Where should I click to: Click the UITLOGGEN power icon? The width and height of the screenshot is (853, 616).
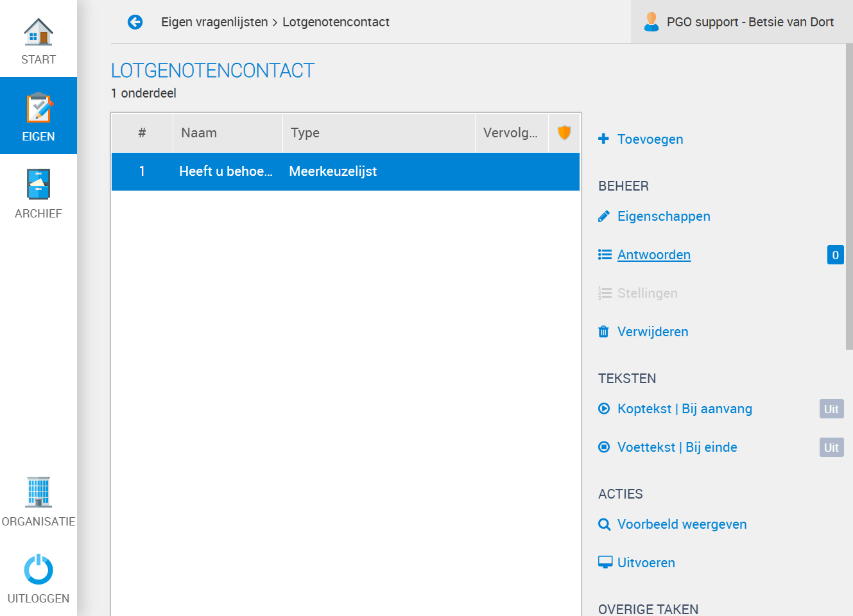[39, 569]
